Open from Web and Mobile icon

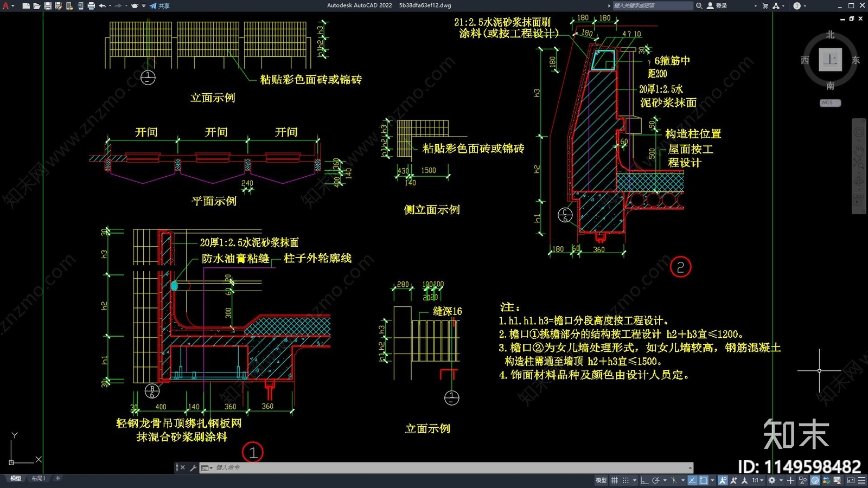coord(69,5)
